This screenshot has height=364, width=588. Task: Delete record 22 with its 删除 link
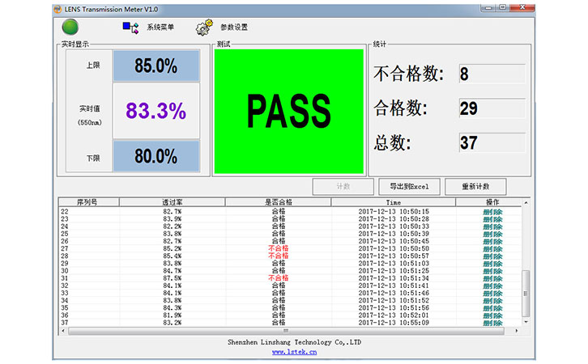[492, 211]
